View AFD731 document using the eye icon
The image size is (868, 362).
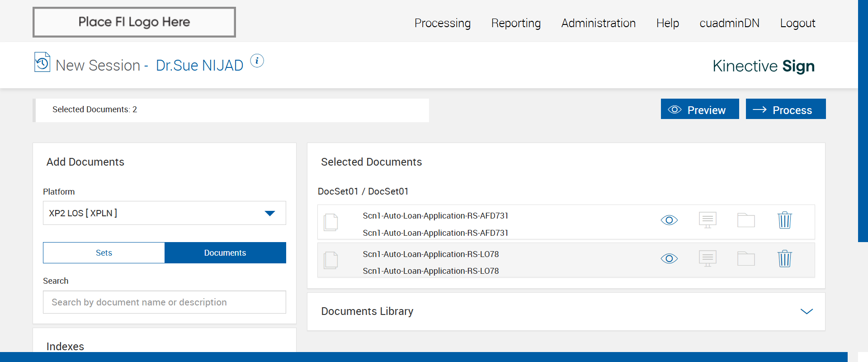pyautogui.click(x=669, y=220)
